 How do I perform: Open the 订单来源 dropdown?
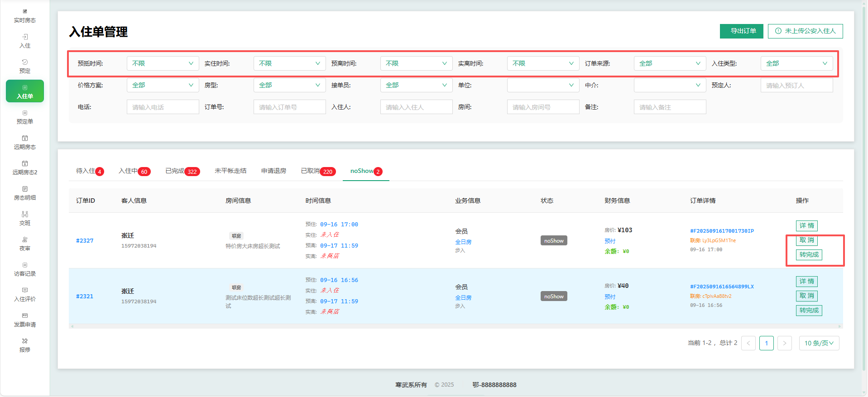pos(669,63)
